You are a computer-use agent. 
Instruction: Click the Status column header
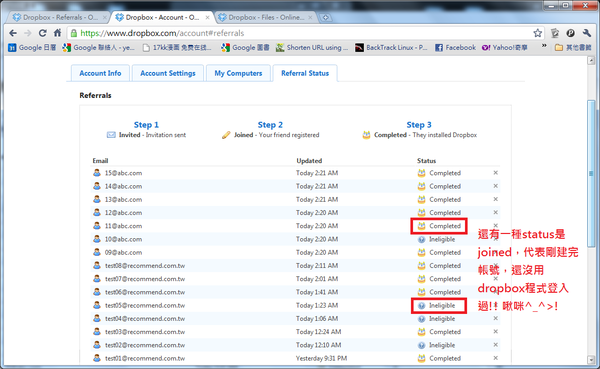[x=426, y=161]
